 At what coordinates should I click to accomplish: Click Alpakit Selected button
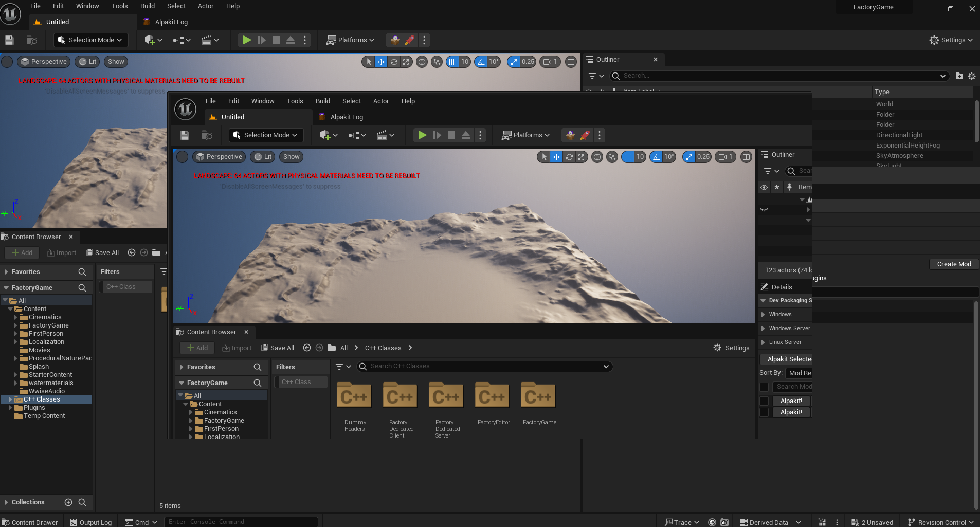(x=786, y=359)
